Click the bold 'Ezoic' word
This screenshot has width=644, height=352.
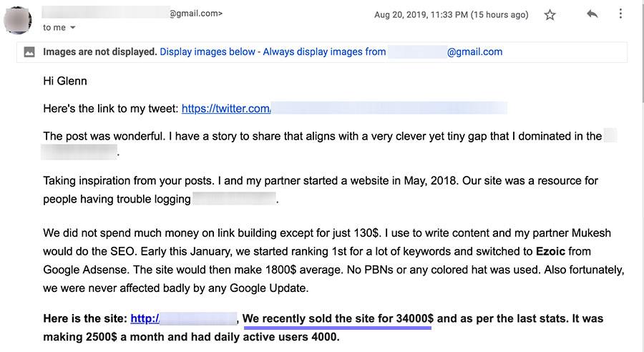pos(550,251)
